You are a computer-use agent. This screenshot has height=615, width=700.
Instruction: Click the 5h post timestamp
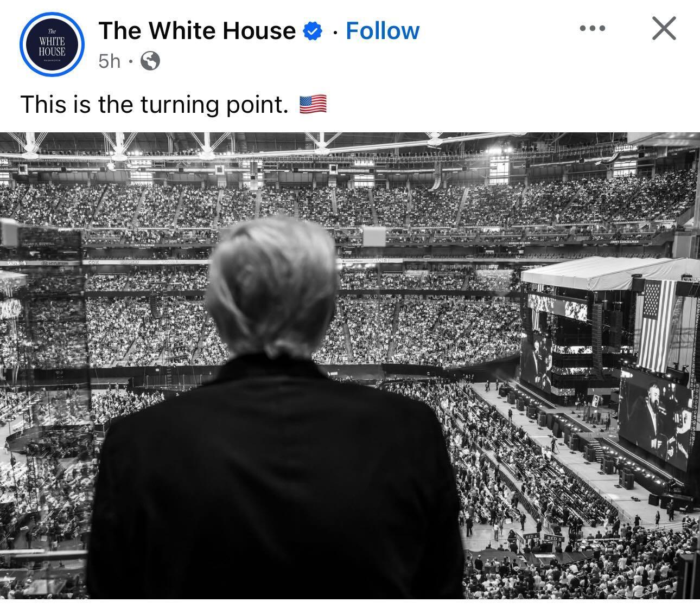coord(109,61)
